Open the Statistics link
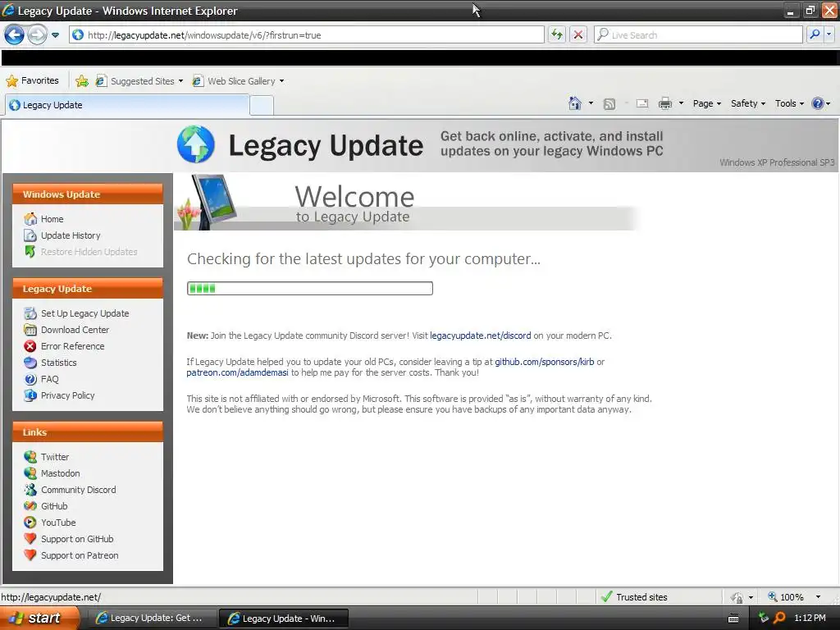The image size is (840, 630). pyautogui.click(x=58, y=363)
